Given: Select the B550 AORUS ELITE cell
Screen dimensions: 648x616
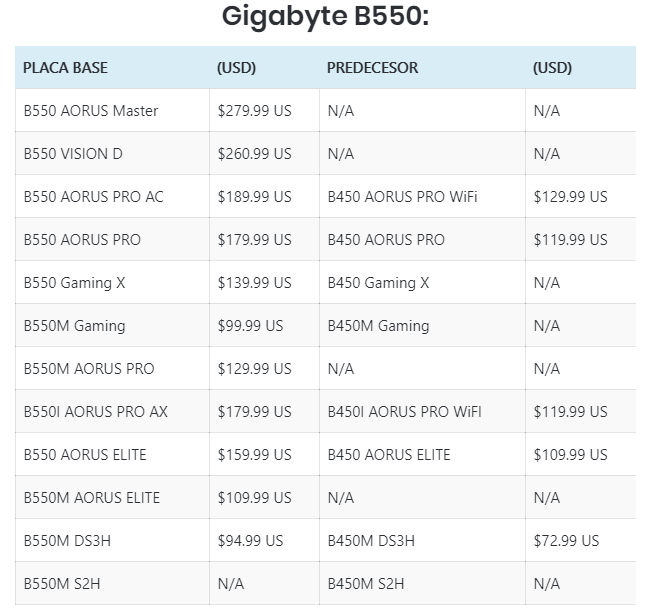Looking at the screenshot, I should click(85, 455).
